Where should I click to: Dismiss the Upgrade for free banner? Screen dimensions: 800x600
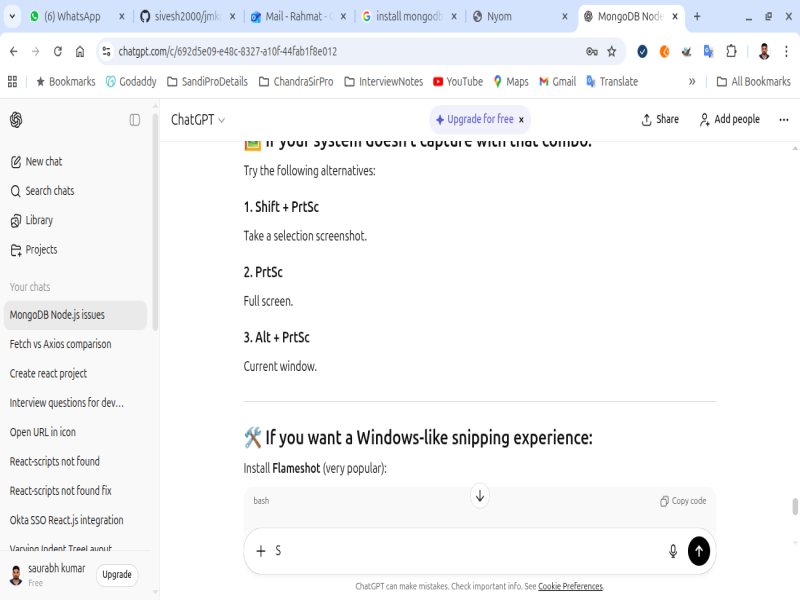(x=521, y=119)
